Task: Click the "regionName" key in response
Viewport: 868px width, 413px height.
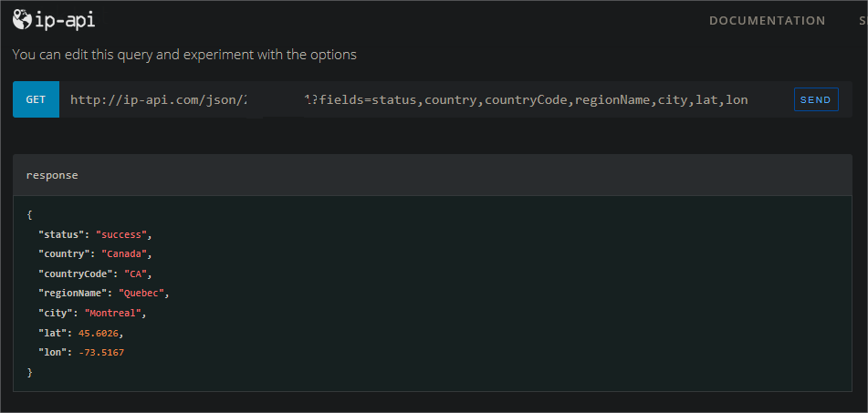Action: pyautogui.click(x=72, y=293)
